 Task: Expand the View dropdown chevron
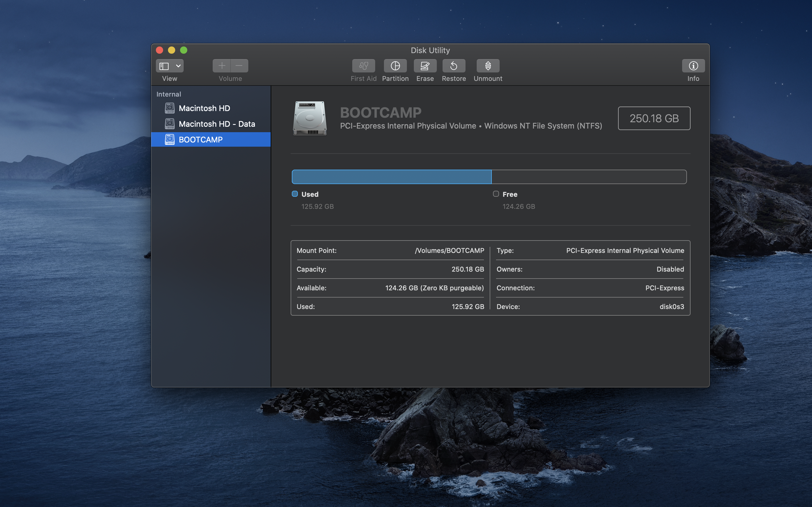[x=179, y=66]
